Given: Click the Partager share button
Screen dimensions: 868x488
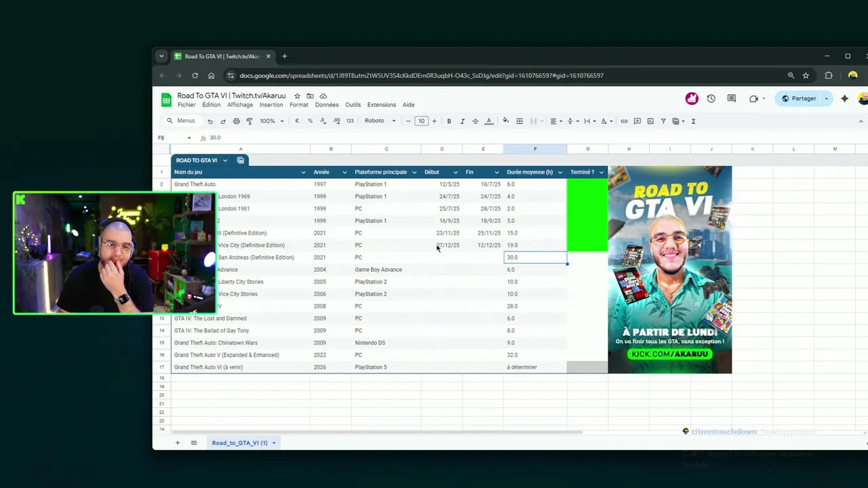Looking at the screenshot, I should (x=799, y=98).
